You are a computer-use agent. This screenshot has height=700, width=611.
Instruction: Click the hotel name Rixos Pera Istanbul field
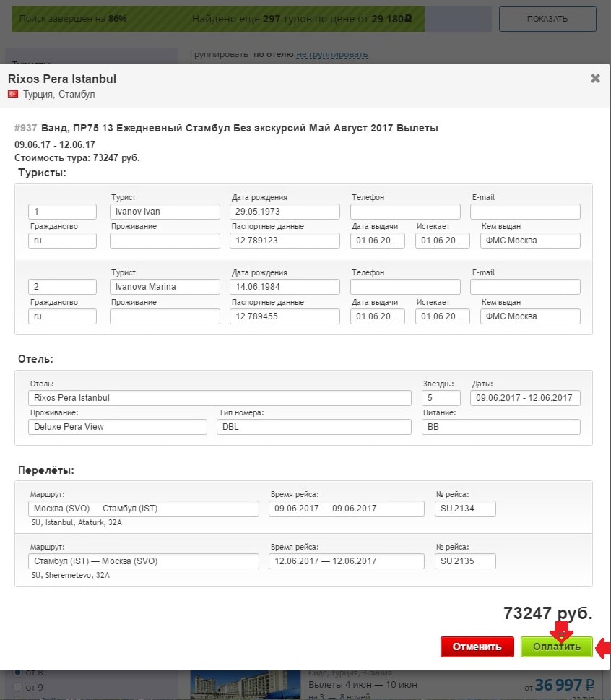[220, 398]
